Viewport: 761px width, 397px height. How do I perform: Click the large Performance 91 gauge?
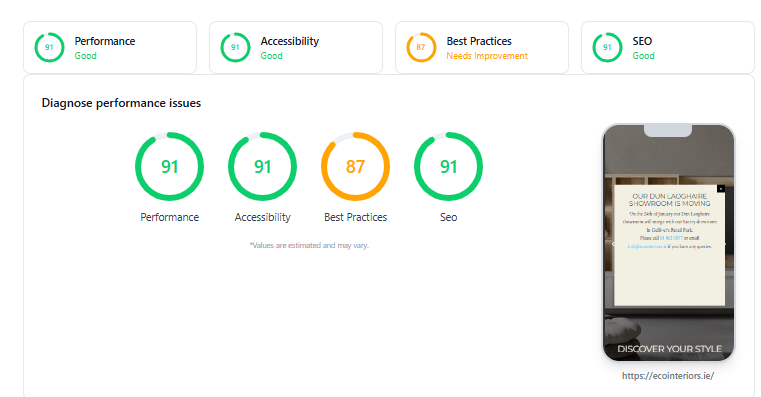click(x=169, y=166)
